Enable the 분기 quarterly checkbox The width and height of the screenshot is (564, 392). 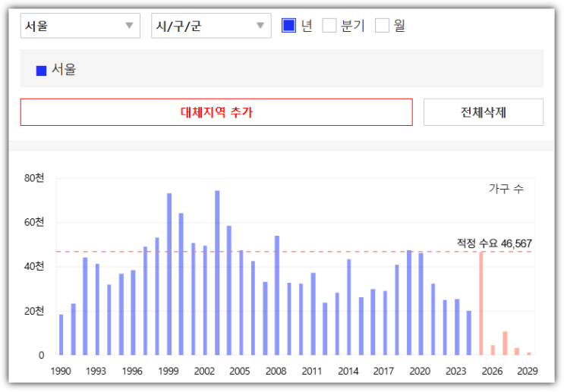[x=329, y=26]
